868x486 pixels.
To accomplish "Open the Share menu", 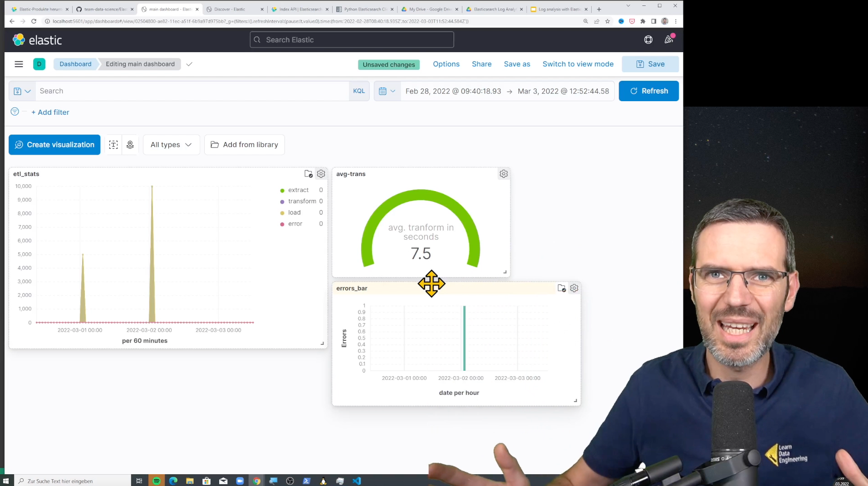I will 481,64.
